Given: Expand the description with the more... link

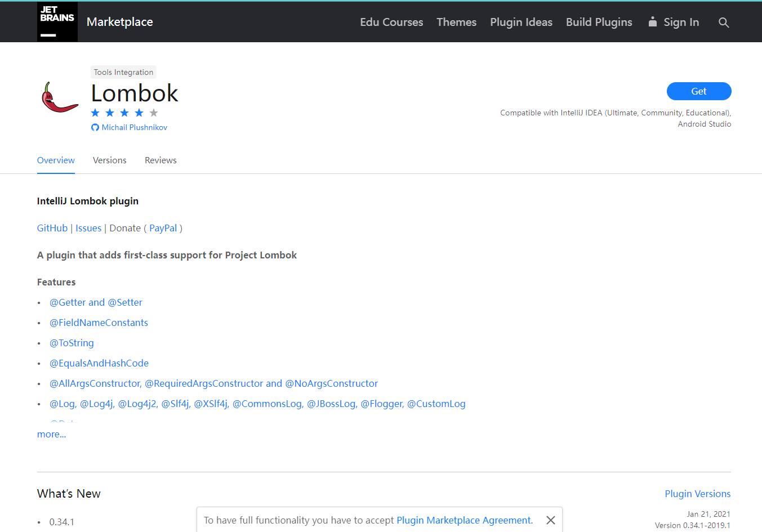Looking at the screenshot, I should pyautogui.click(x=51, y=434).
